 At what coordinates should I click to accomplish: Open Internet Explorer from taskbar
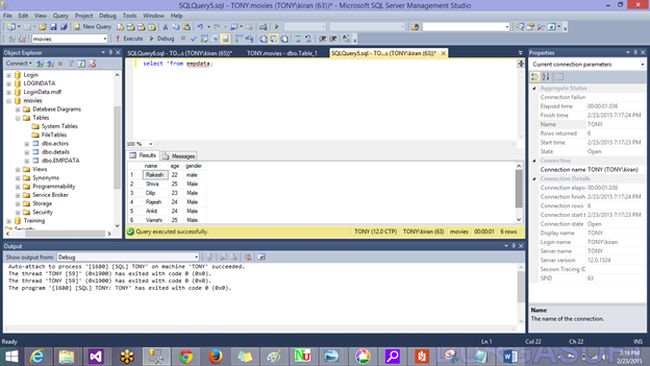[37, 356]
